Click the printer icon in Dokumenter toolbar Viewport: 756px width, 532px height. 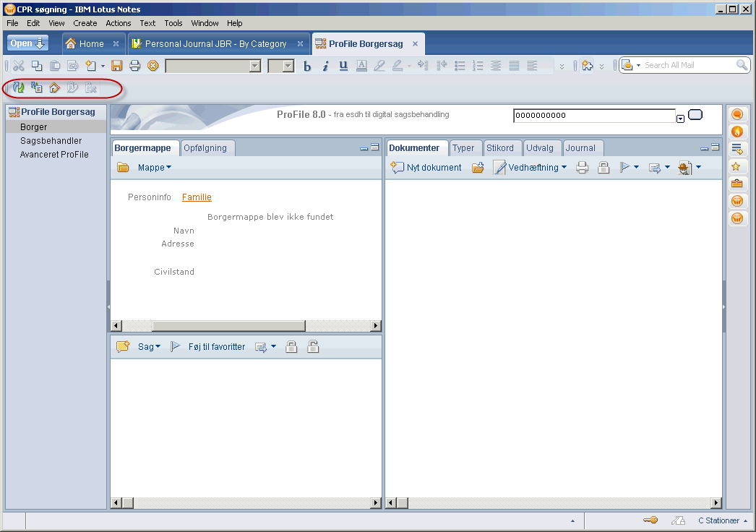[x=582, y=168]
